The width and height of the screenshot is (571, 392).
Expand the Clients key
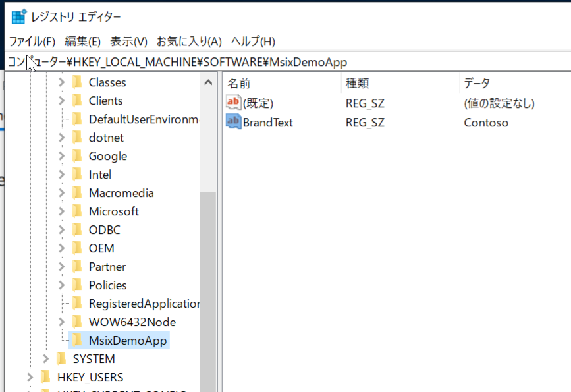coord(61,101)
